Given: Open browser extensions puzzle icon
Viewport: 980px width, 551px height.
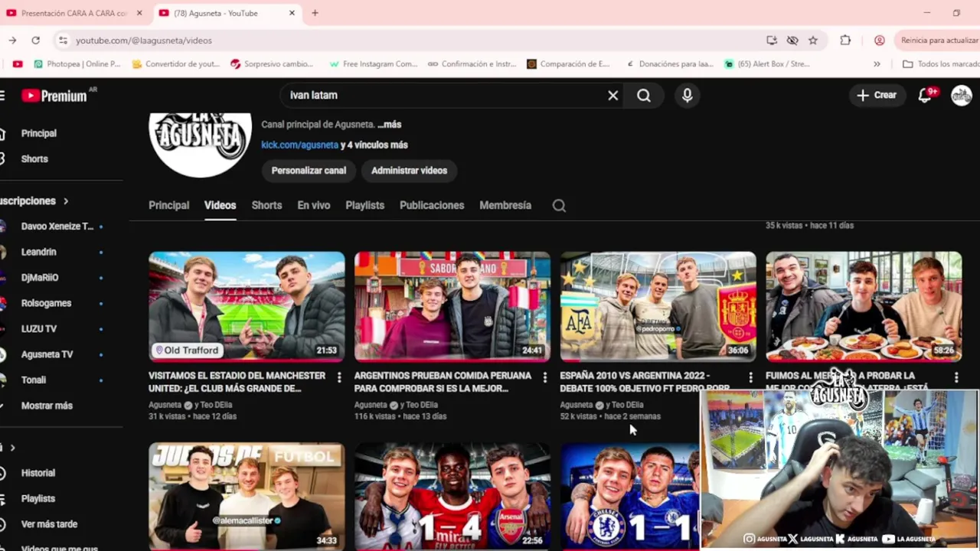Looking at the screenshot, I should tap(845, 41).
